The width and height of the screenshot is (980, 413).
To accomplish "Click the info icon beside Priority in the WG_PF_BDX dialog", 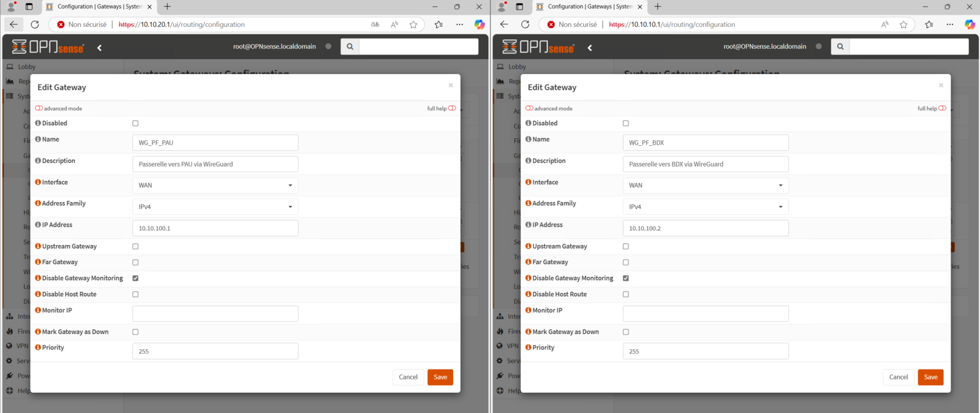I will click(529, 347).
